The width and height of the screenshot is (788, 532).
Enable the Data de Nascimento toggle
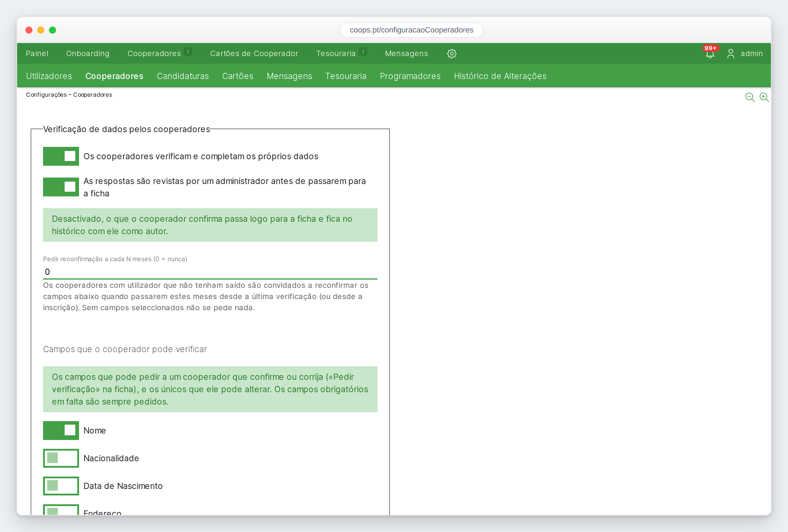tap(61, 486)
